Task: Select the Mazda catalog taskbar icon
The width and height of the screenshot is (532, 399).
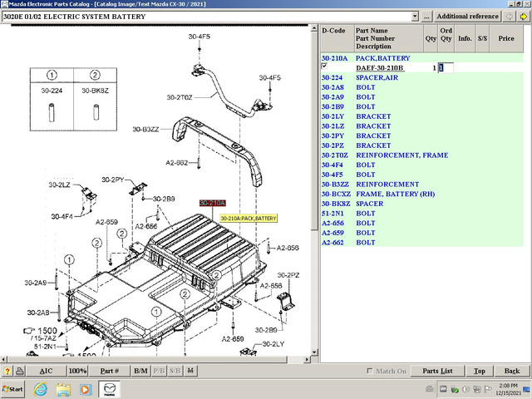Action: coord(109,389)
